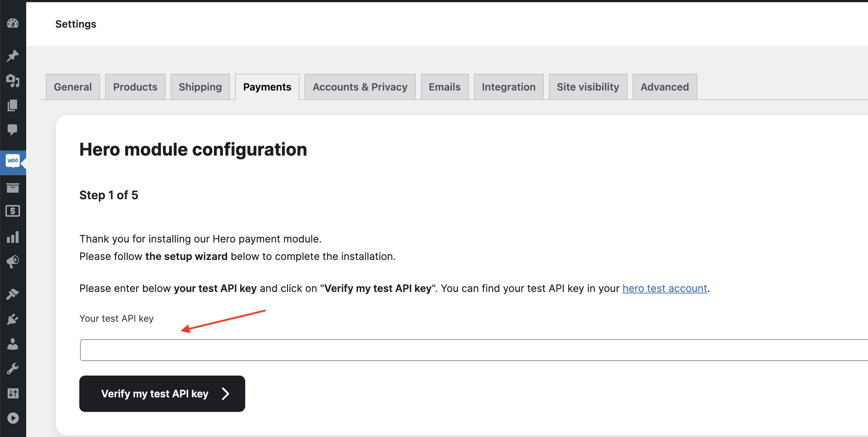The height and width of the screenshot is (437, 868).
Task: Open the Marketing megaphone icon
Action: click(13, 261)
